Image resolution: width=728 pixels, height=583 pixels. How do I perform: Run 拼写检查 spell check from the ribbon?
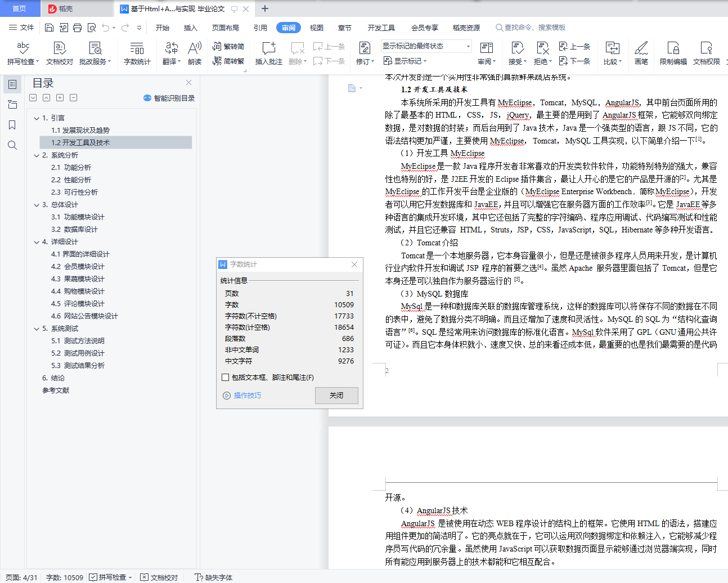tap(23, 53)
